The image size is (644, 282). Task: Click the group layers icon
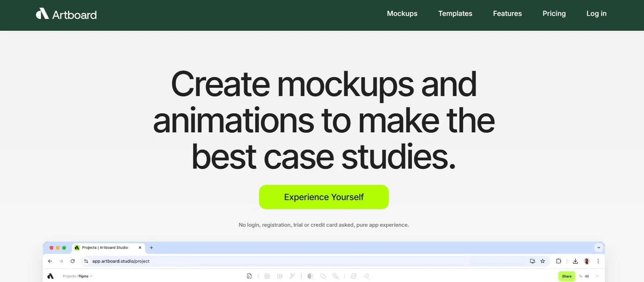point(335,276)
